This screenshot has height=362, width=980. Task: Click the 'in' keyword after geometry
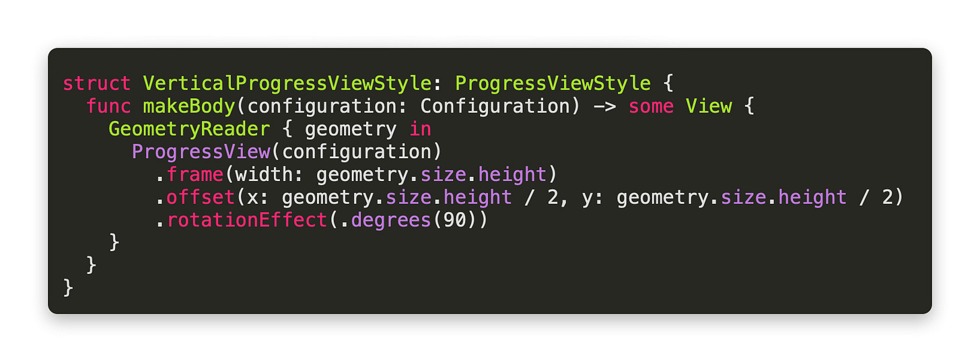pos(420,129)
